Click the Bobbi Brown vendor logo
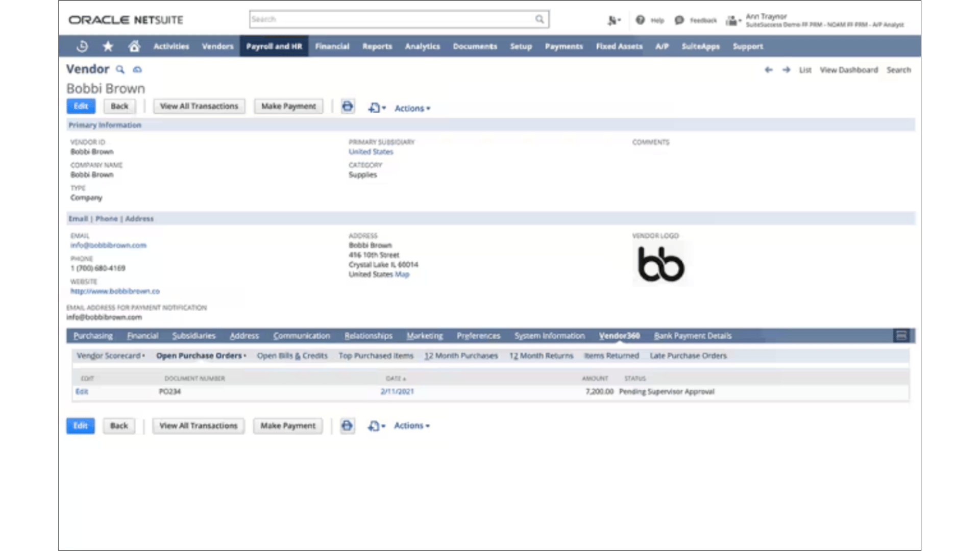Image resolution: width=980 pixels, height=551 pixels. click(x=661, y=264)
